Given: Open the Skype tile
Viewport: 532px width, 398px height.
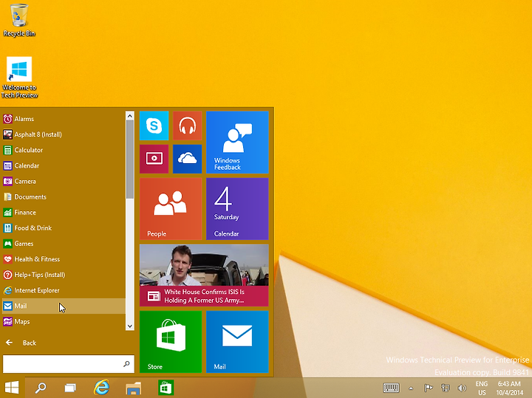Looking at the screenshot, I should 154,126.
